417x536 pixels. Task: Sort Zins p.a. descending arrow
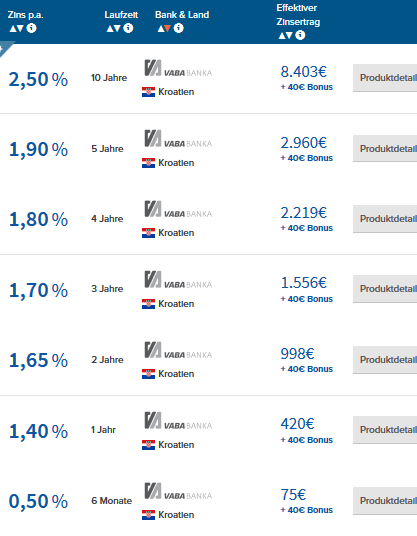21,28
